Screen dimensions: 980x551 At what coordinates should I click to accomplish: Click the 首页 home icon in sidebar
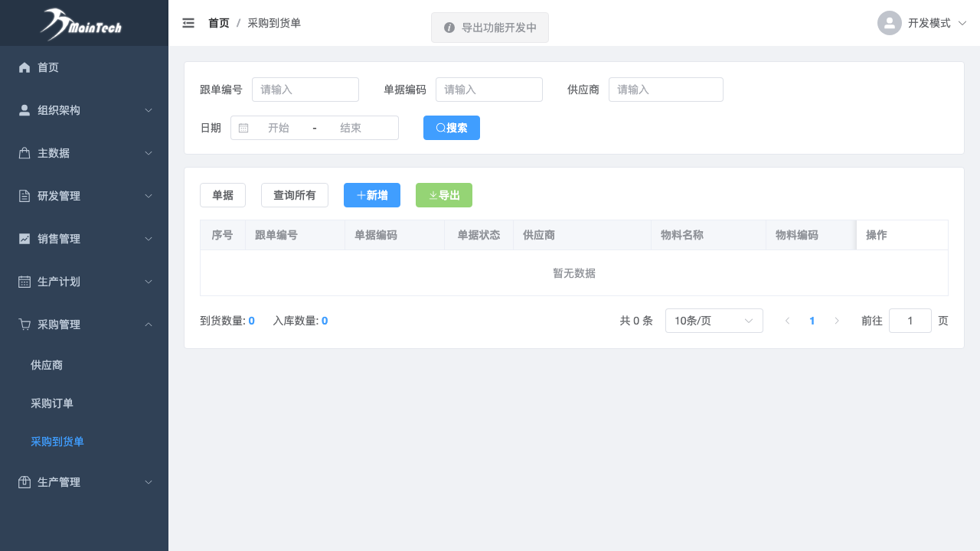click(24, 67)
